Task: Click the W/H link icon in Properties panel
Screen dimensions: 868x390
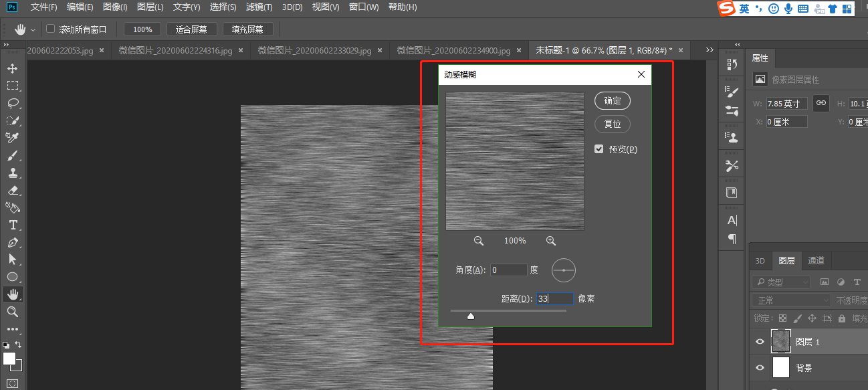Action: [821, 103]
